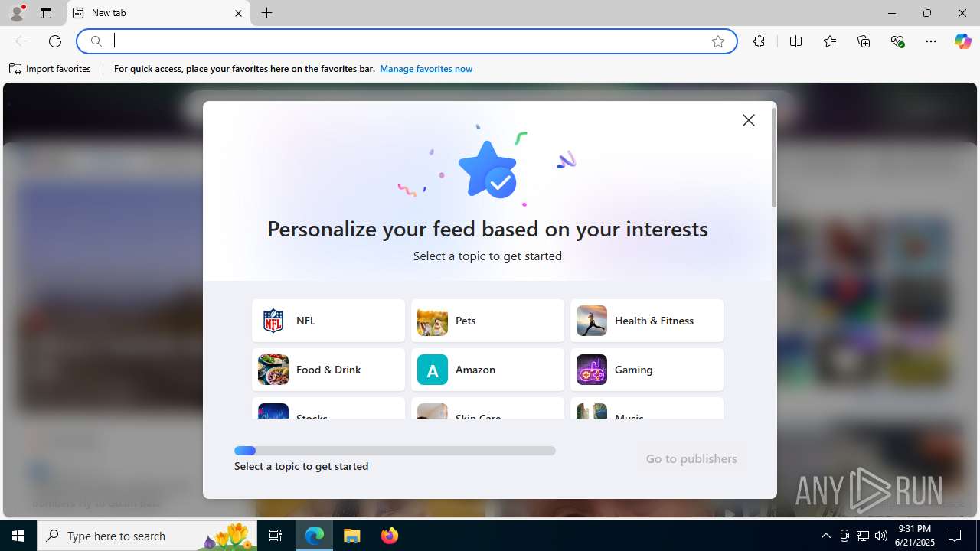Choose the Amazon topic
Screen dimensions: 980x551
(x=488, y=370)
